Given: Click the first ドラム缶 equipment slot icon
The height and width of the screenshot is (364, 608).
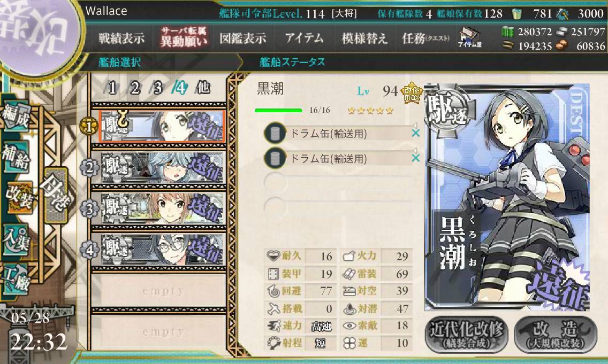Looking at the screenshot, I should point(275,134).
